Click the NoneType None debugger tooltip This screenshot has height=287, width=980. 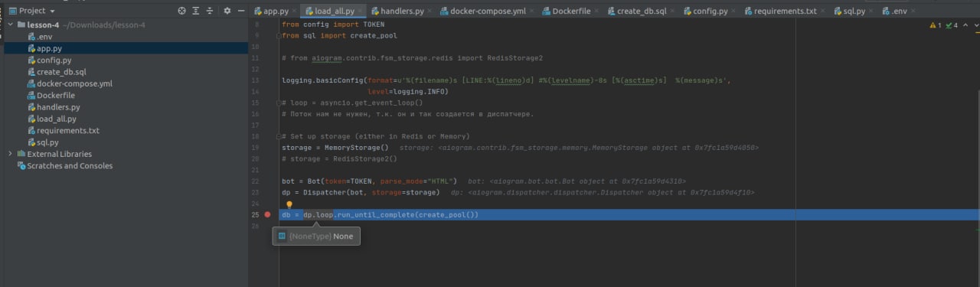[316, 236]
